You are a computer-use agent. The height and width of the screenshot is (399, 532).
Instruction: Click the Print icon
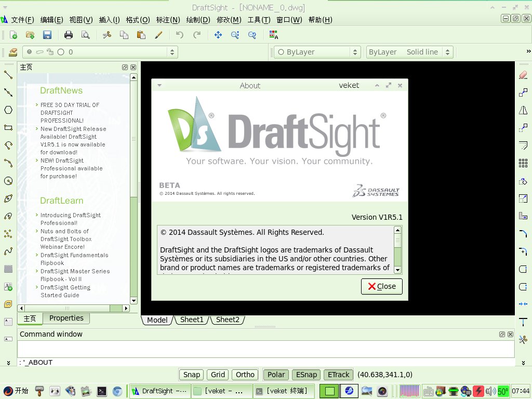[69, 35]
